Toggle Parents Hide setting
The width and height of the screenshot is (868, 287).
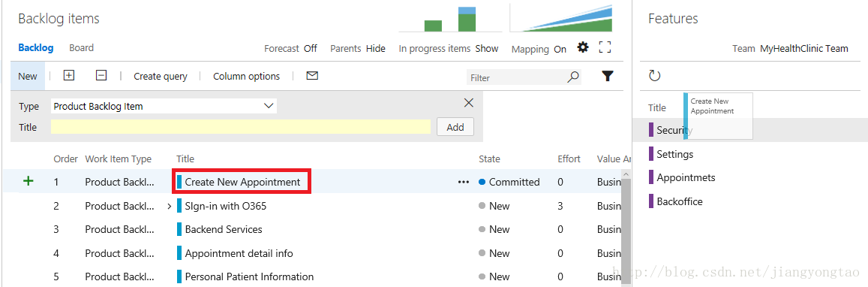358,48
